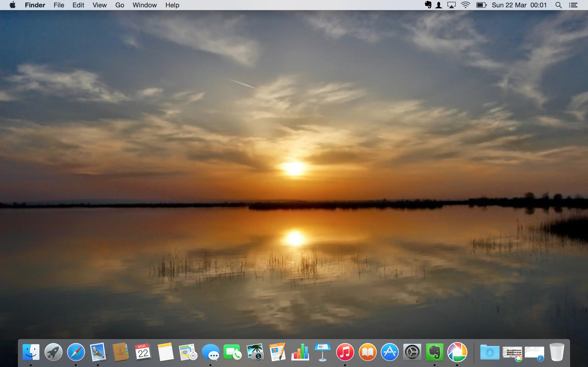
Task: Open Picasa in the Dock
Action: click(x=457, y=352)
